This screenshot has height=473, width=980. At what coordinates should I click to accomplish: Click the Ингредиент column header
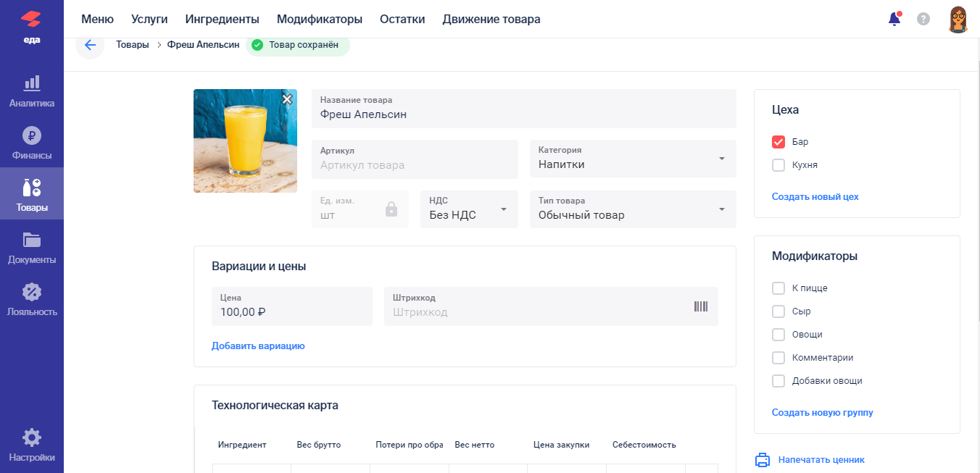coord(242,445)
